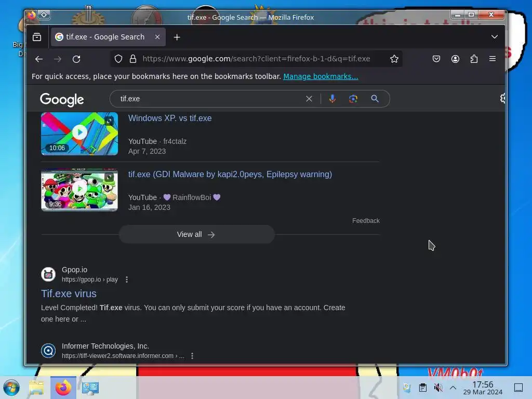Viewport: 532px width, 399px height.
Task: Close the tif.exe Google Search tab
Action: [x=157, y=37]
